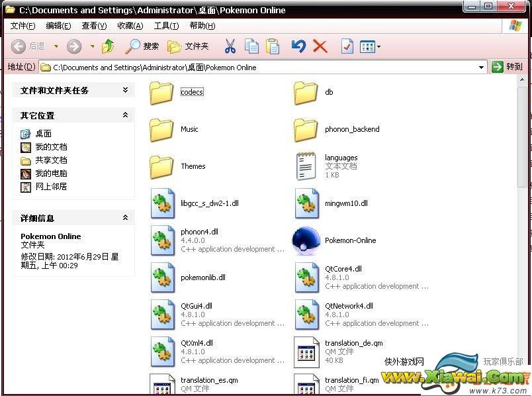Open the 查看(V) menu
Viewport: 532px width, 396px height.
(94, 26)
